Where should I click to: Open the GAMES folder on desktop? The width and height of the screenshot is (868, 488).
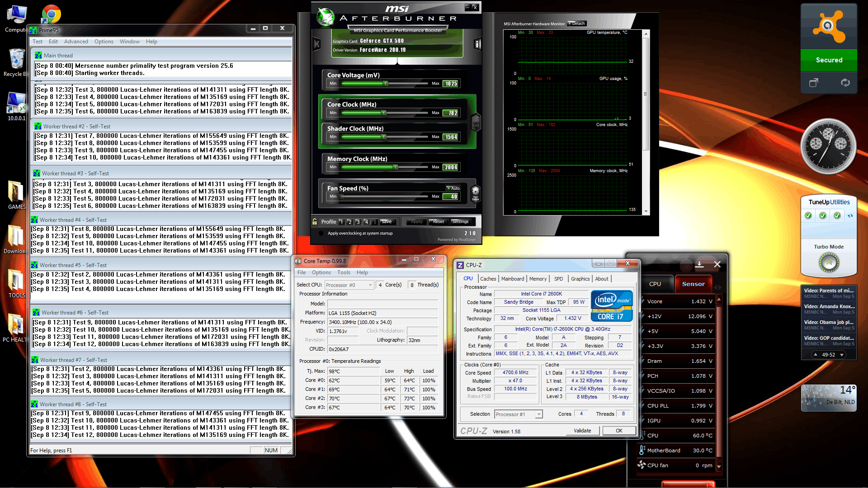pyautogui.click(x=16, y=195)
